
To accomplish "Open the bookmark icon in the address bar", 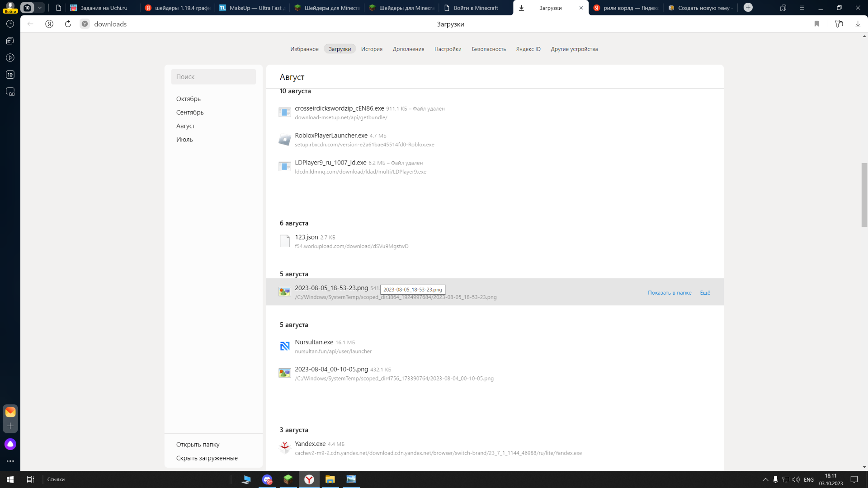I will point(816,24).
